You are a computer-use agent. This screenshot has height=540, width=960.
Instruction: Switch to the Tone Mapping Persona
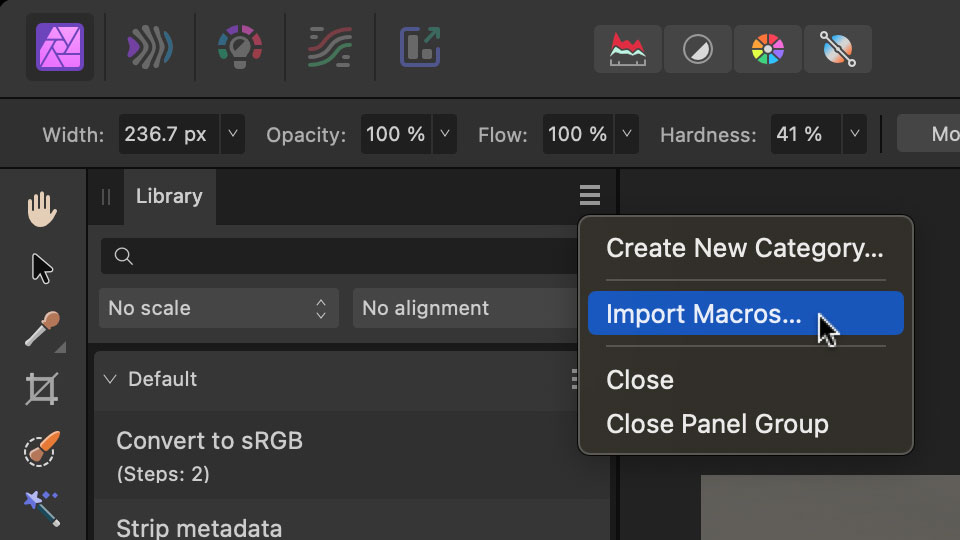[330, 47]
